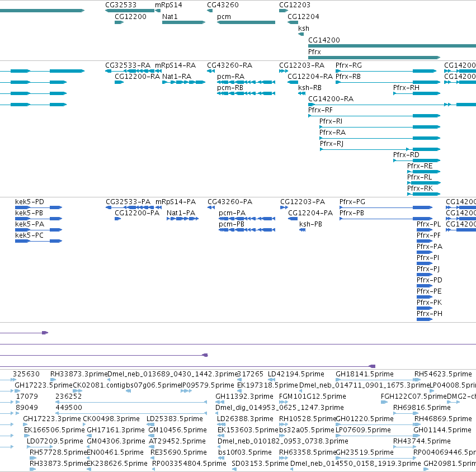Open the kek5-PA protein label
This screenshot has height=472, width=476.
[x=30, y=224]
